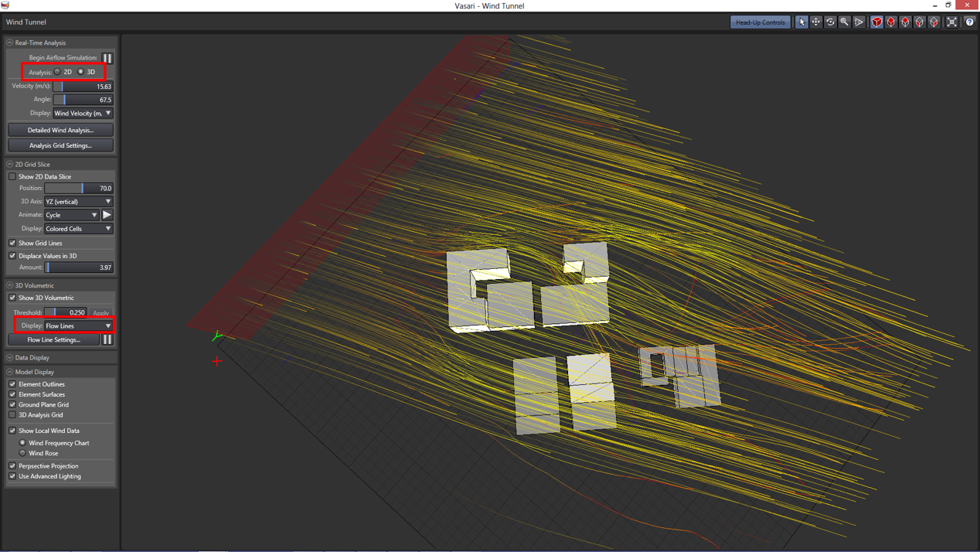980x552 pixels.
Task: Apply the threshold value
Action: tap(101, 313)
